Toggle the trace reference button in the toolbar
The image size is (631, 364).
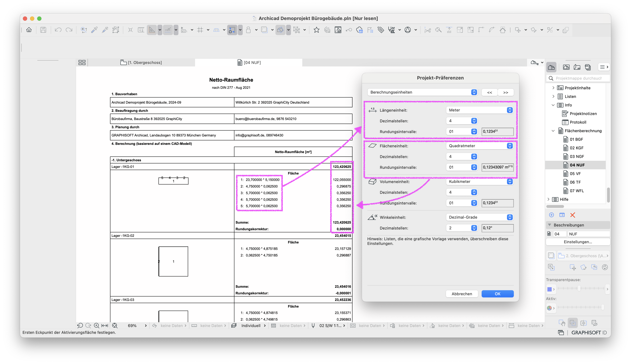tap(280, 30)
